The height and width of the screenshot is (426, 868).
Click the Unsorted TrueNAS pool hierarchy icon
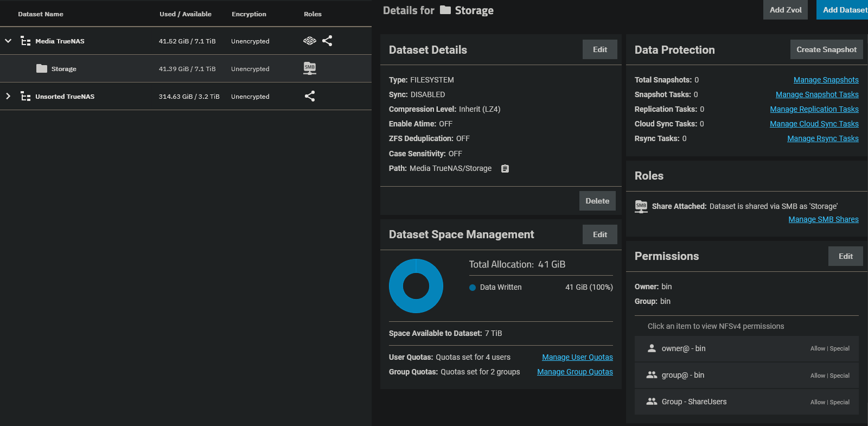pyautogui.click(x=25, y=97)
